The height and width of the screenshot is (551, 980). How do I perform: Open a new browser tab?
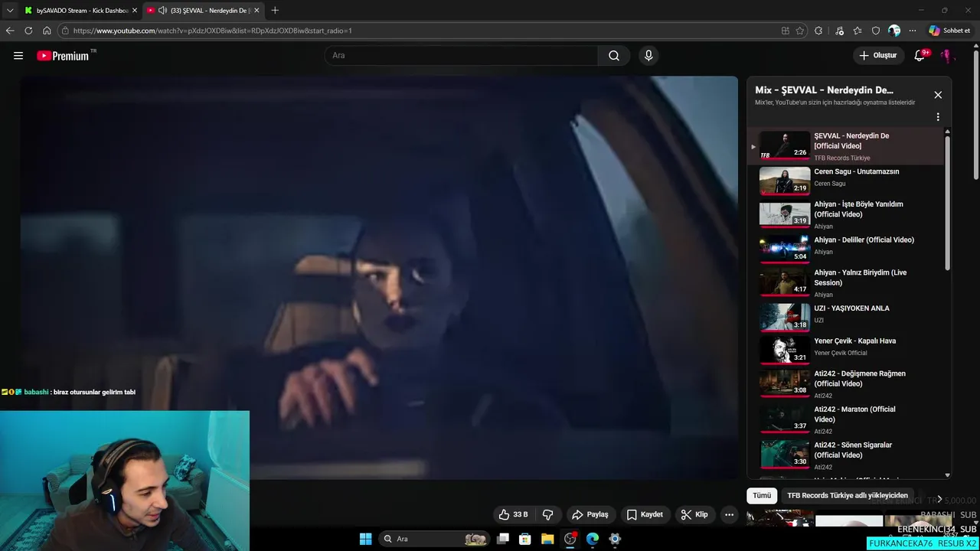coord(275,10)
